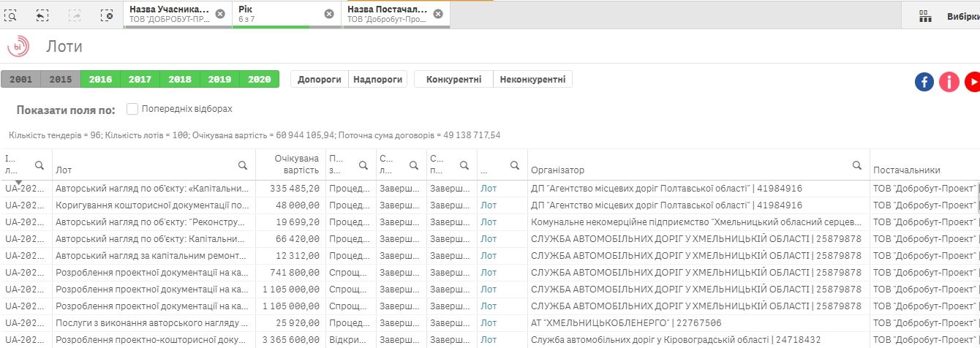The width and height of the screenshot is (980, 348).
Task: Toggle year 2020 filter
Action: 259,79
